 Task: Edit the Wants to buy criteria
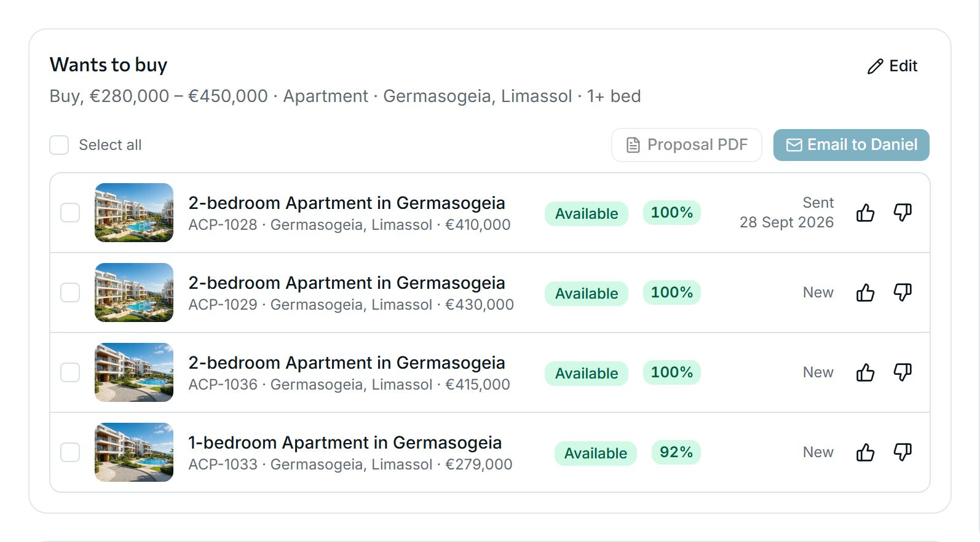(892, 66)
